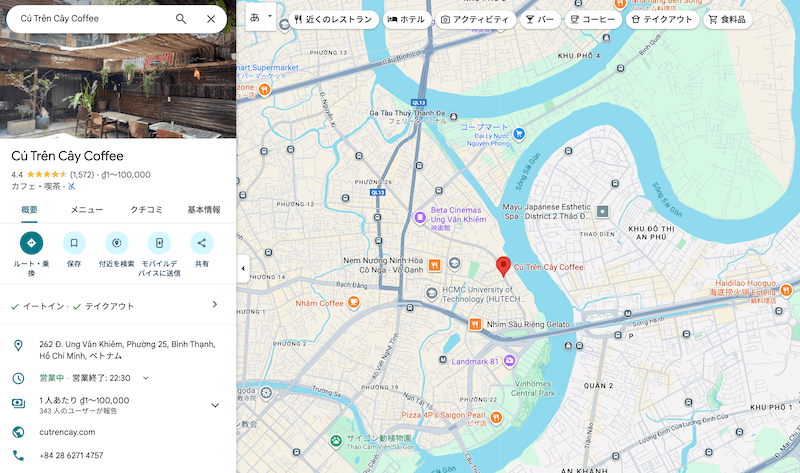Expand the price per person details
The image size is (800, 473).
pos(214,405)
